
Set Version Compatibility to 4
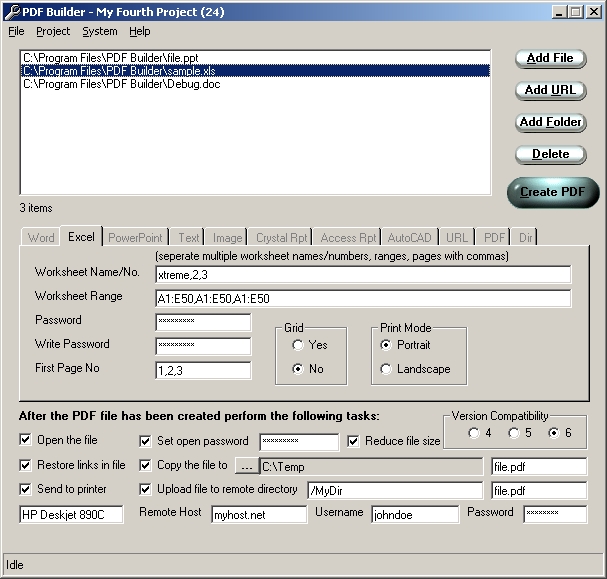pyautogui.click(x=473, y=433)
